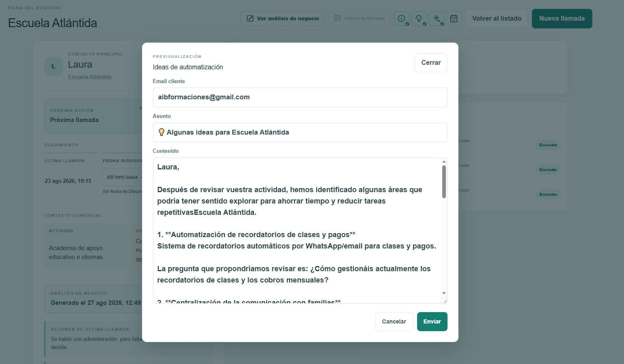Edit the Email cliente field
The width and height of the screenshot is (624, 364).
[x=300, y=97]
